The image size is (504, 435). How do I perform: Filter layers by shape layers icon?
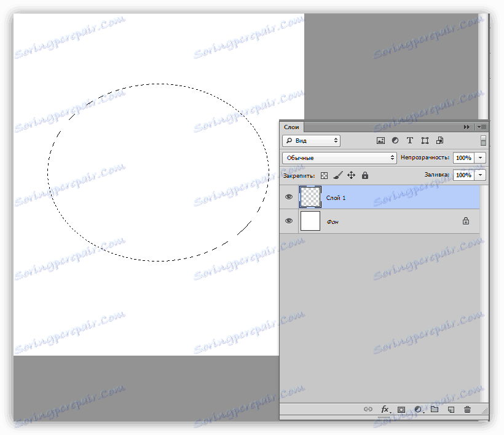coord(425,141)
